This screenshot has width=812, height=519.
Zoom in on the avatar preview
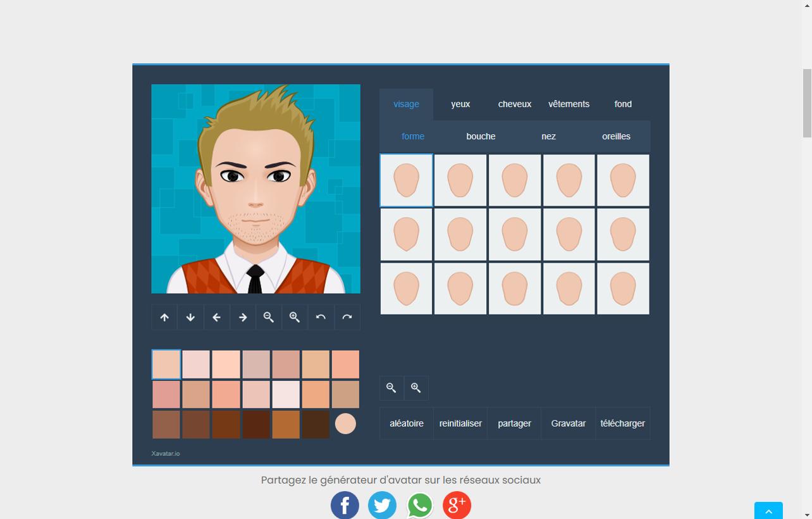[x=294, y=316]
